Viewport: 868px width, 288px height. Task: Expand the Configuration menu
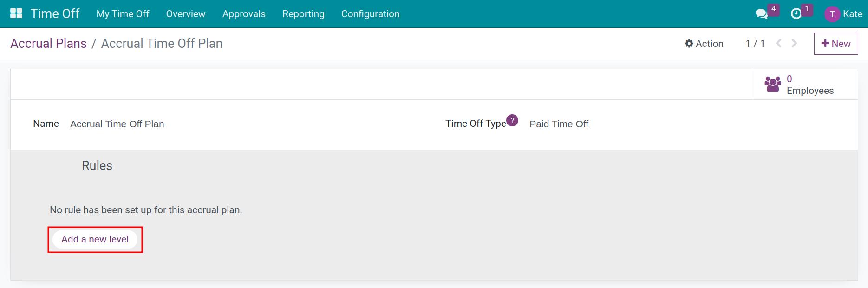point(370,14)
